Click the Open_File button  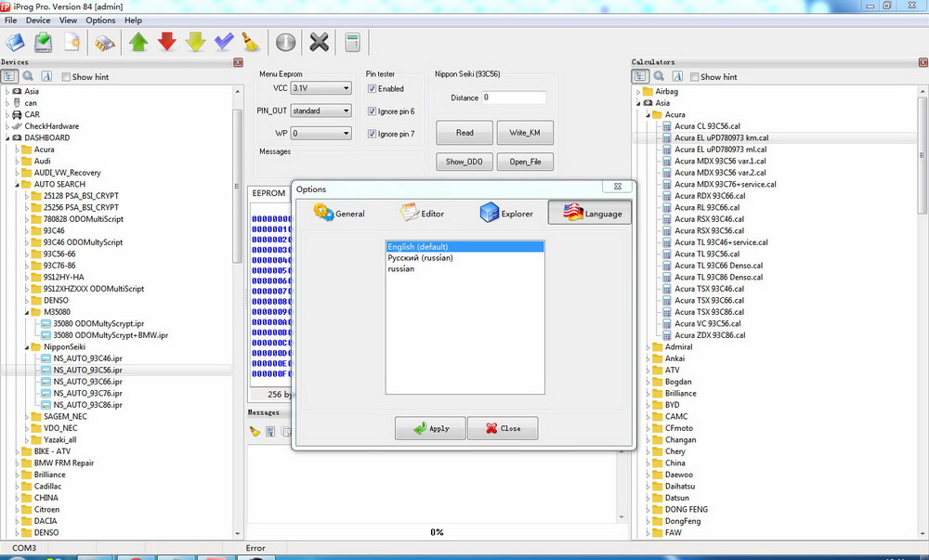tap(525, 162)
